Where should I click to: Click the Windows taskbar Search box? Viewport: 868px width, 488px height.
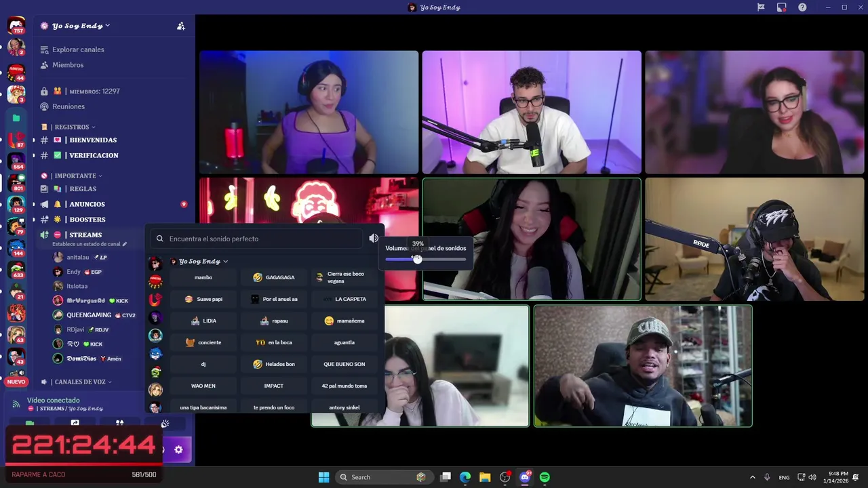pyautogui.click(x=384, y=477)
